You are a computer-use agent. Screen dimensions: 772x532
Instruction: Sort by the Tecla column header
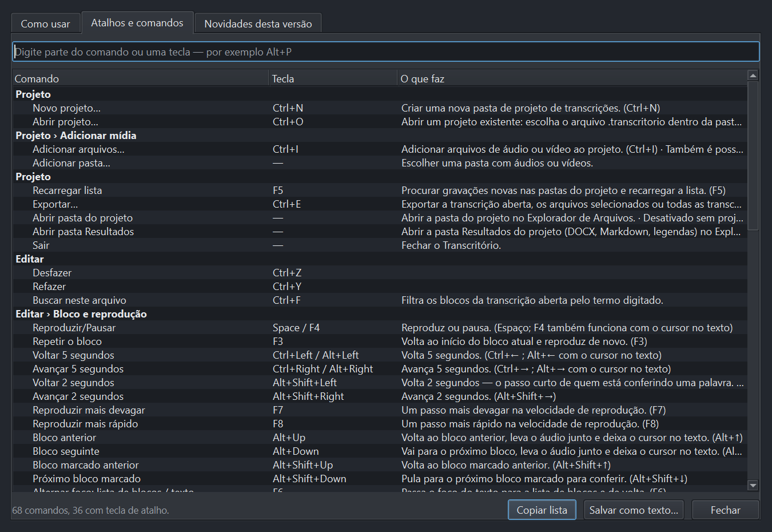333,78
